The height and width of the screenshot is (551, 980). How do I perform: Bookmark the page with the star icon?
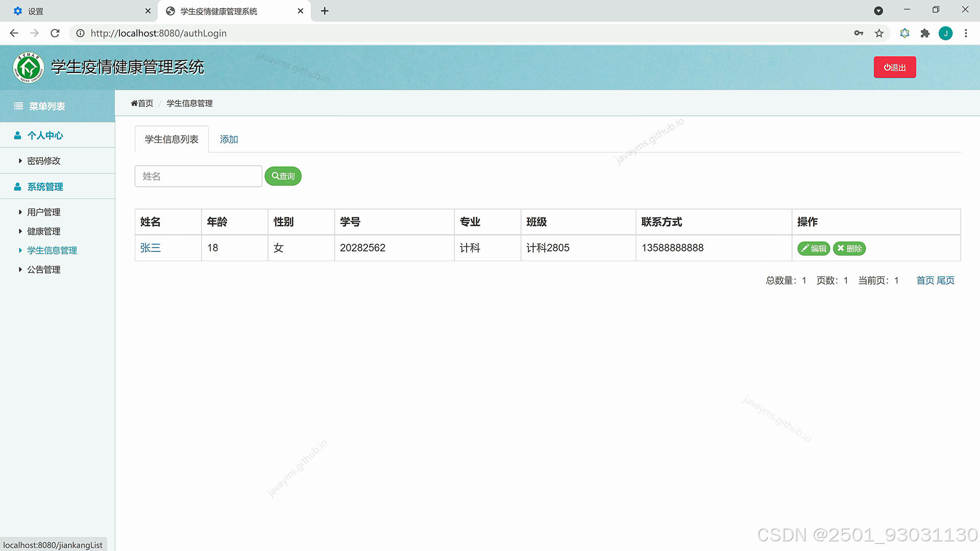pyautogui.click(x=879, y=33)
